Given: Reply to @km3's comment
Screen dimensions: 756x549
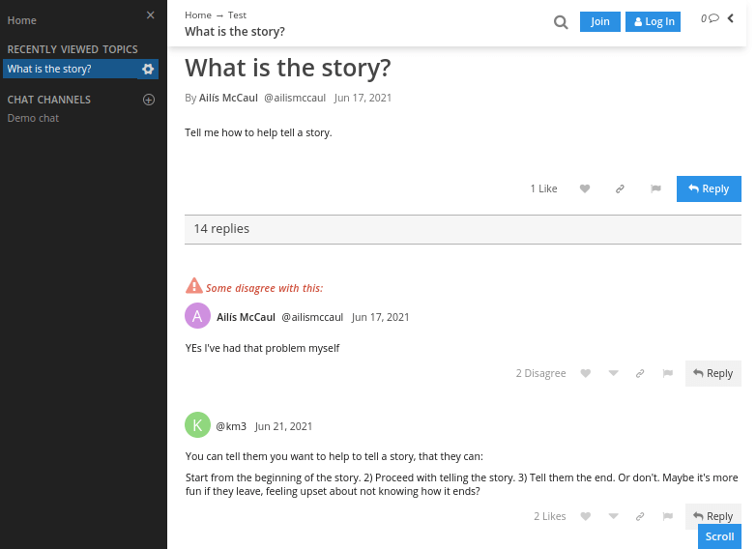Looking at the screenshot, I should tap(713, 516).
